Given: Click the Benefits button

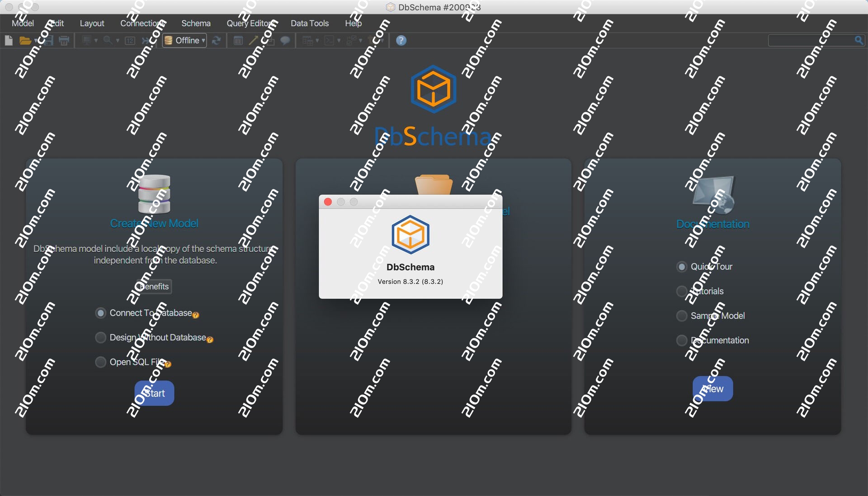Looking at the screenshot, I should 154,286.
